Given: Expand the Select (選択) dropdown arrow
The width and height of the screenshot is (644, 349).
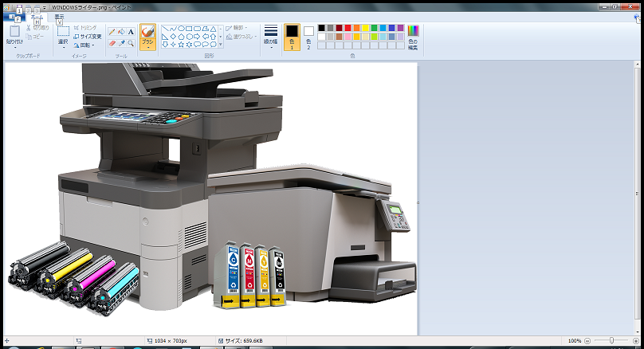Looking at the screenshot, I should (63, 48).
